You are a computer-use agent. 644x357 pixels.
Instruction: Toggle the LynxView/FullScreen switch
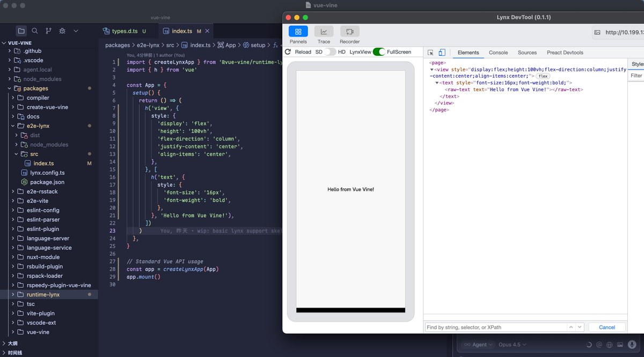click(379, 52)
